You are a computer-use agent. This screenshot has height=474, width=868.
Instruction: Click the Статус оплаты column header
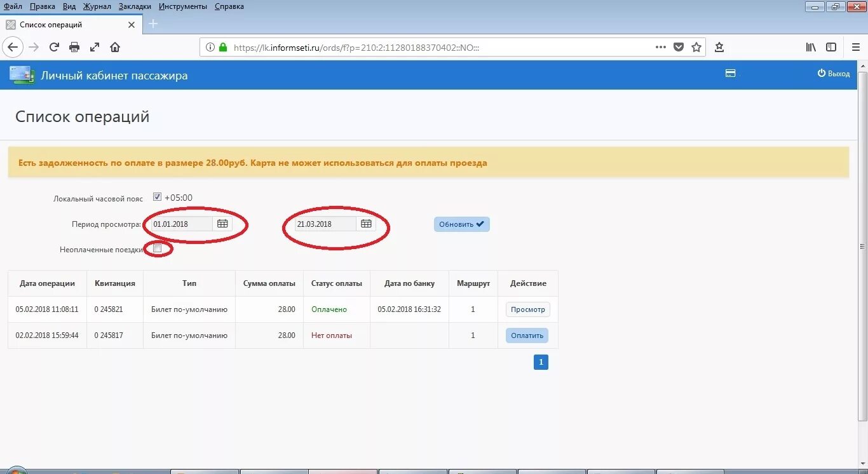(337, 283)
